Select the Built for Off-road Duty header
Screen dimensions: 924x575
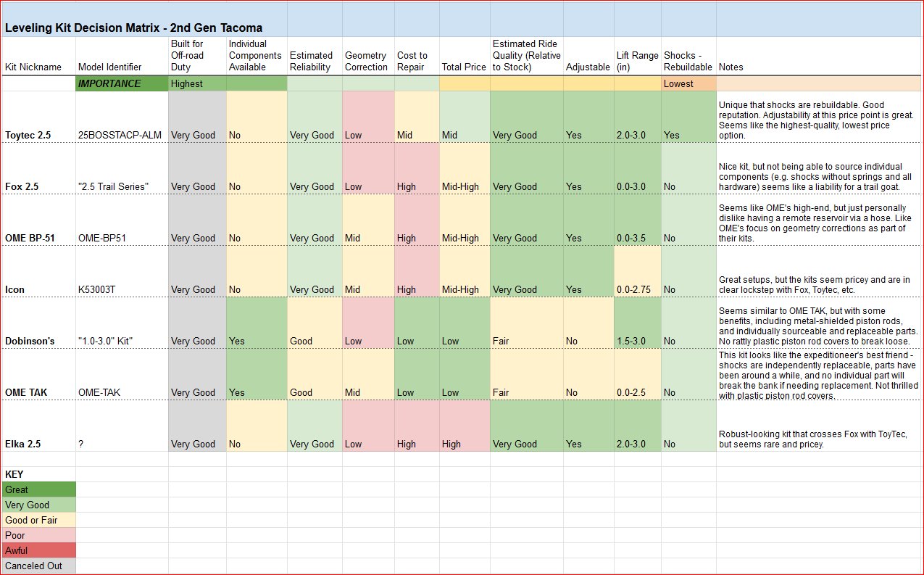click(197, 56)
